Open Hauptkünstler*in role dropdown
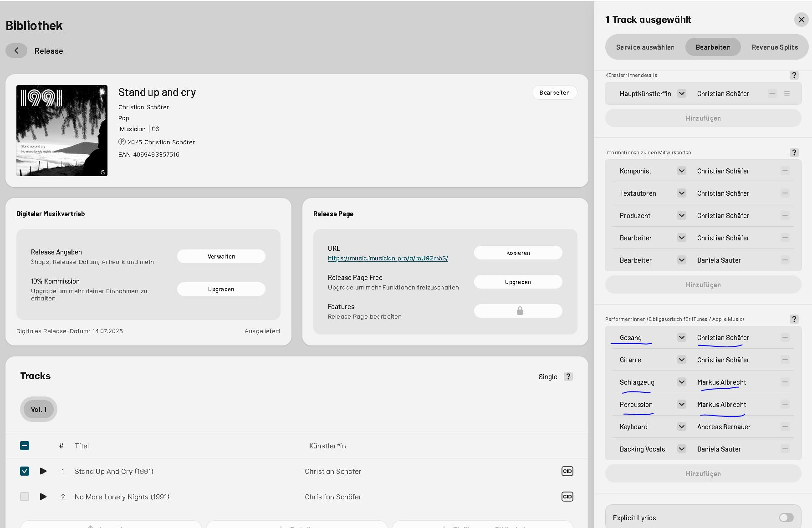This screenshot has height=528, width=812. tap(682, 93)
